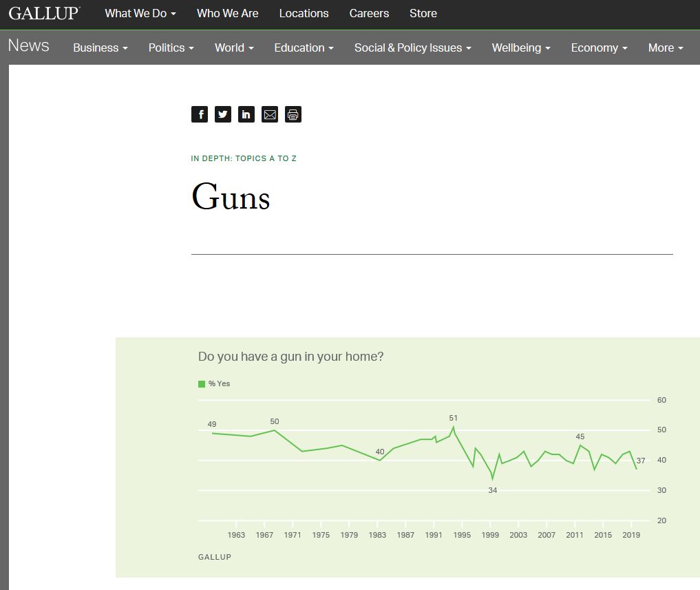Open the Business dropdown menu
The width and height of the screenshot is (700, 590).
click(x=100, y=48)
